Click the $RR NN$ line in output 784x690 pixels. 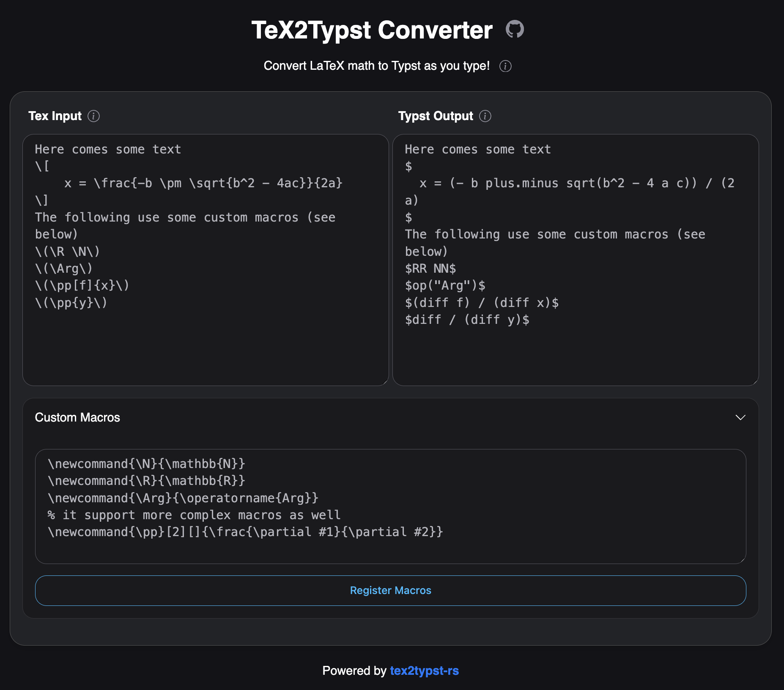(x=430, y=268)
